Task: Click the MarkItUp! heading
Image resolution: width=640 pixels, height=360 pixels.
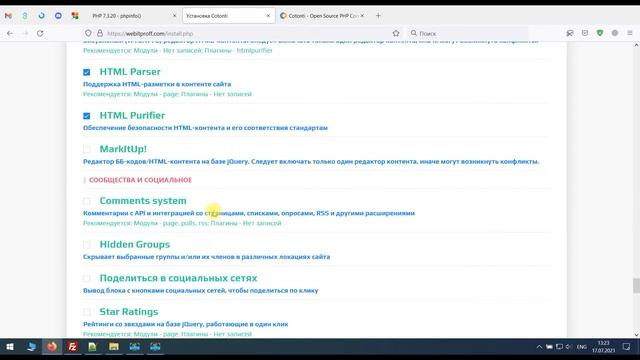Action: point(123,149)
